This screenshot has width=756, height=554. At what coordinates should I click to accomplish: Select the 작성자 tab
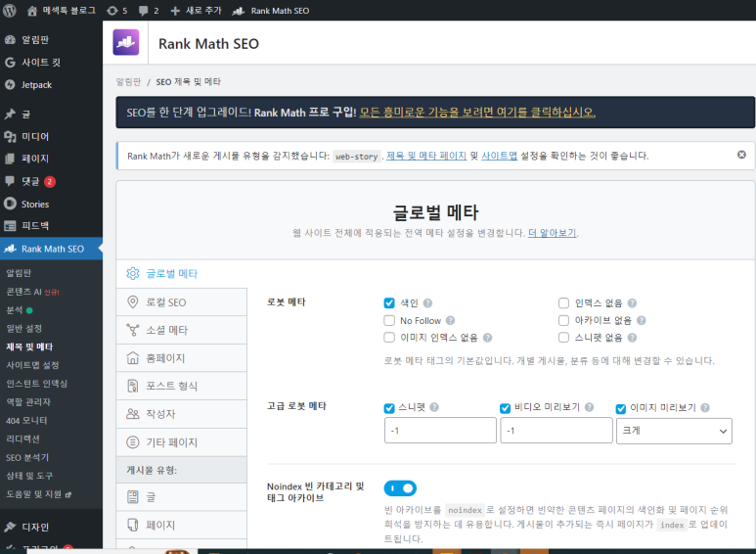pyautogui.click(x=181, y=414)
